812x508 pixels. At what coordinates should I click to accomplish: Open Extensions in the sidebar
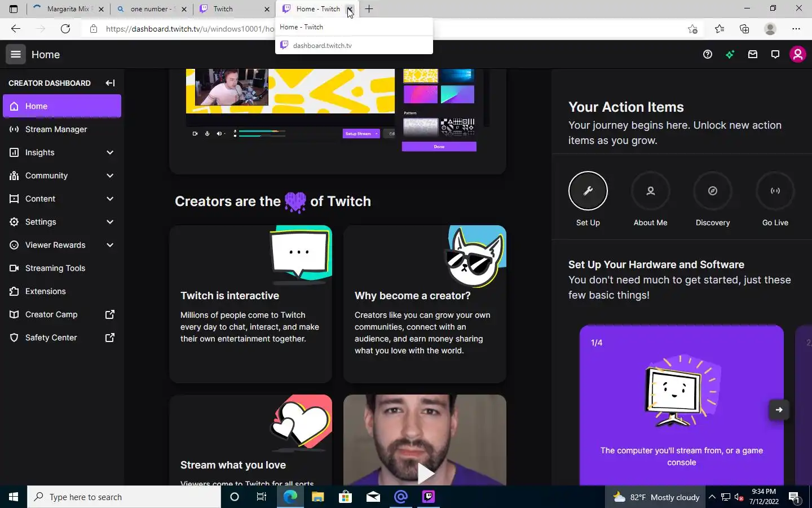coord(62,291)
